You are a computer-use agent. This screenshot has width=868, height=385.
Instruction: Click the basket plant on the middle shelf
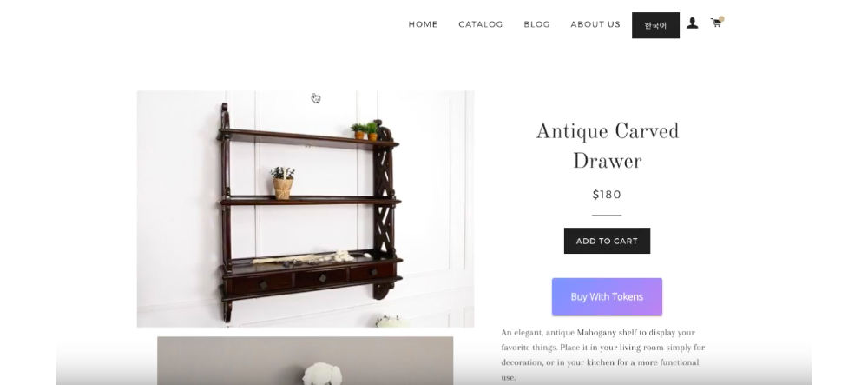point(282,183)
